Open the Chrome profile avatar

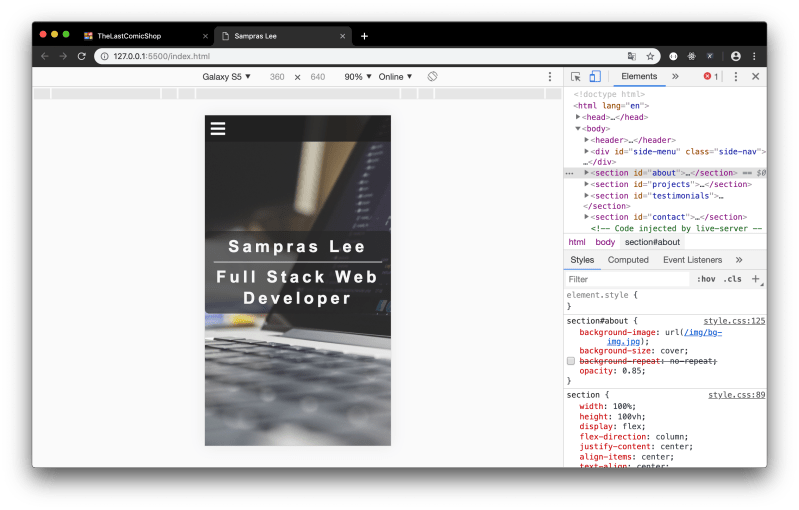[735, 57]
